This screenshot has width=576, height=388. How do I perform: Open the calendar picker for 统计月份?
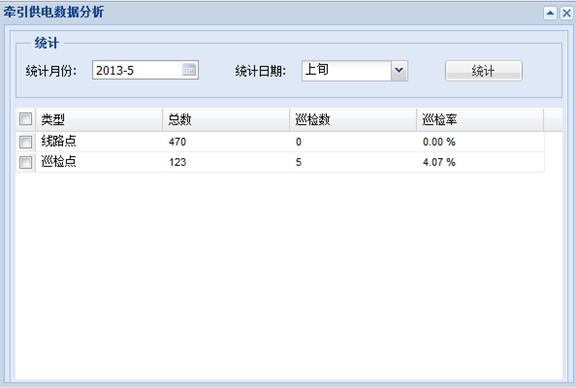pos(189,70)
